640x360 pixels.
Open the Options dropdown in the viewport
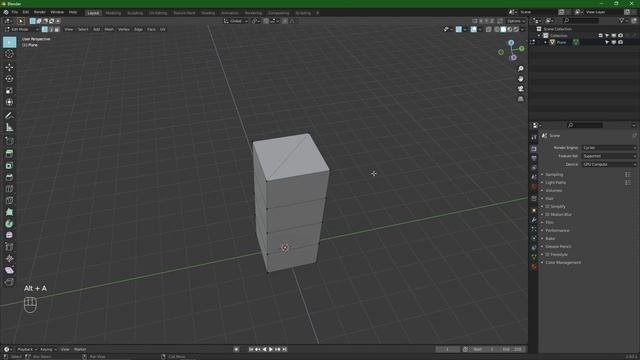click(x=516, y=21)
